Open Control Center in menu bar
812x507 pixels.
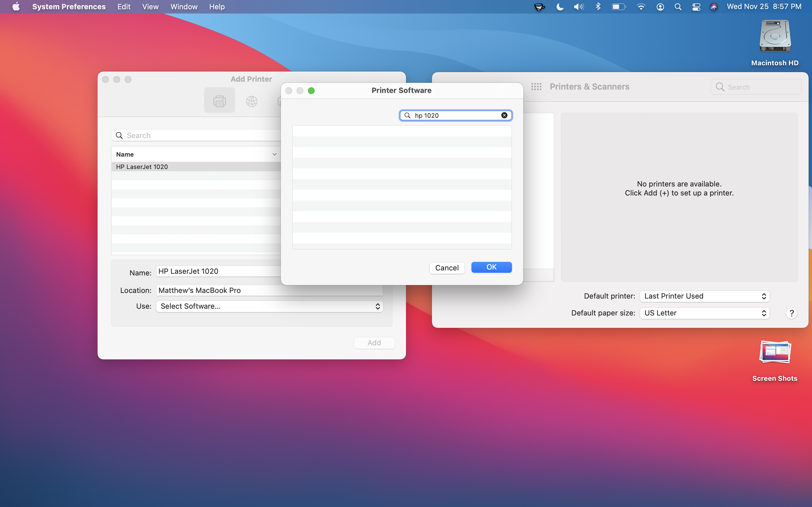tap(696, 7)
